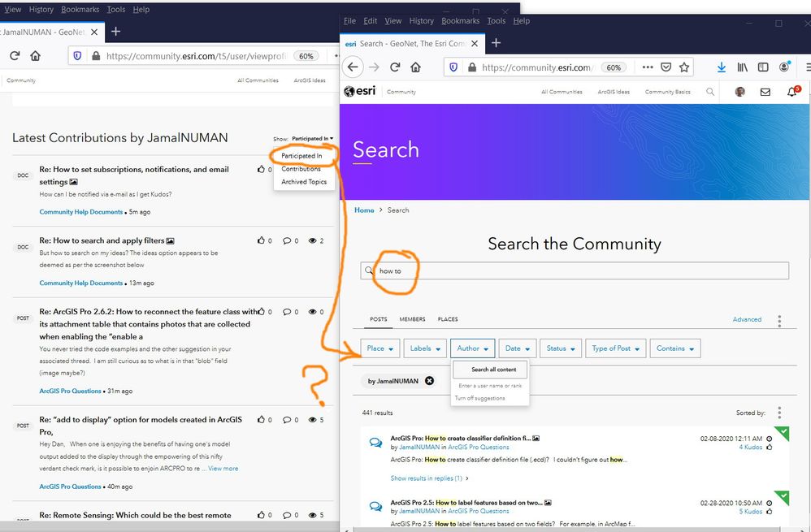Click 60% zoom indicator in Search window

614,67
